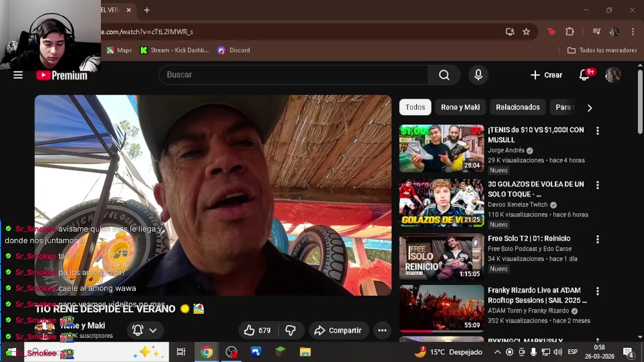The image size is (644, 362).
Task: Open OBS Studio in the taskbar
Action: (x=231, y=352)
